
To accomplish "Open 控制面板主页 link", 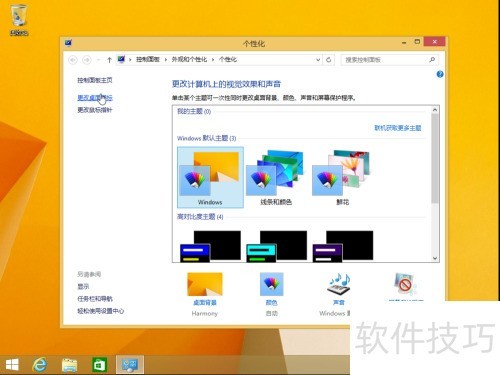I will [95, 80].
